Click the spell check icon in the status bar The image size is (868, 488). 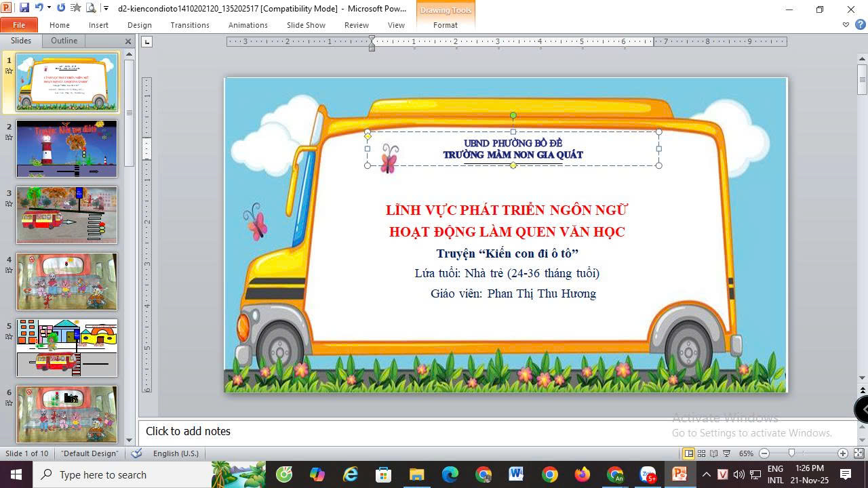(x=136, y=453)
